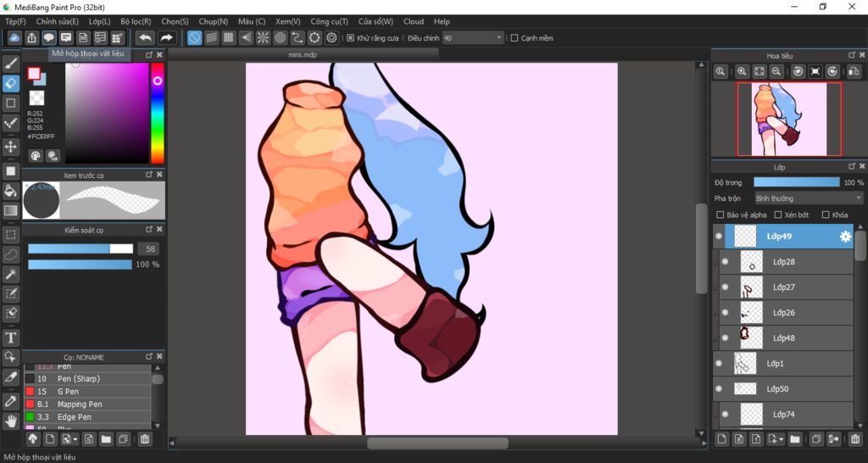868x463 pixels.
Task: Delete layer with trash icon in Layer panel
Action: [854, 439]
